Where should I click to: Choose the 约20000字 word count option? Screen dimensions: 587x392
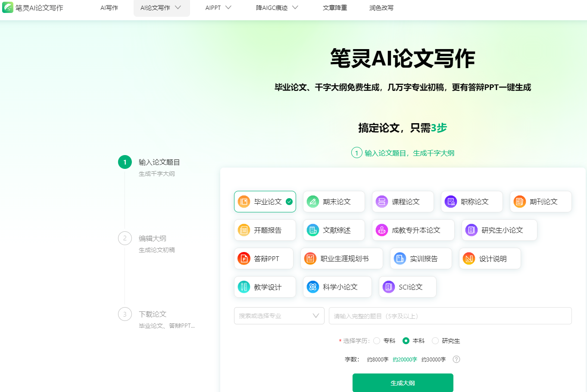tap(405, 359)
